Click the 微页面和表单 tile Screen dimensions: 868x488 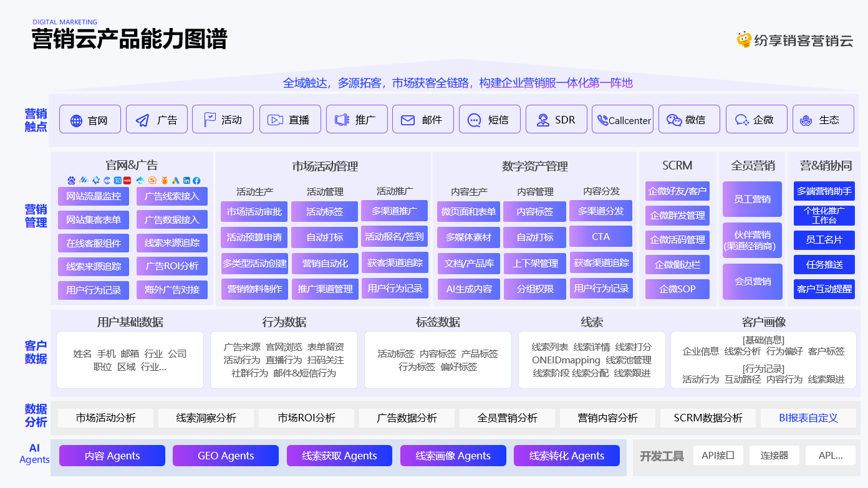pos(469,211)
